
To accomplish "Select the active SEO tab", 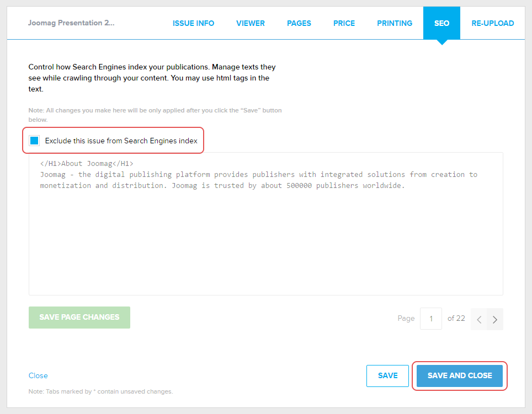I will click(x=441, y=23).
